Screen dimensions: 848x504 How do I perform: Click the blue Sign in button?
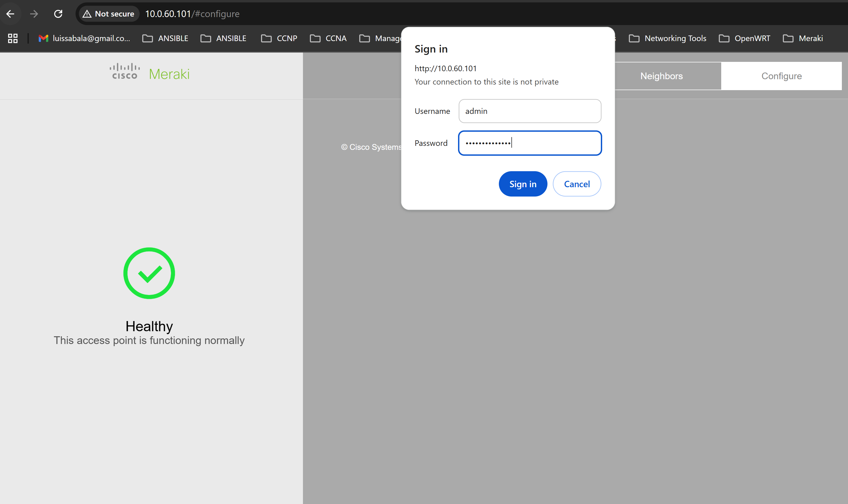[523, 184]
